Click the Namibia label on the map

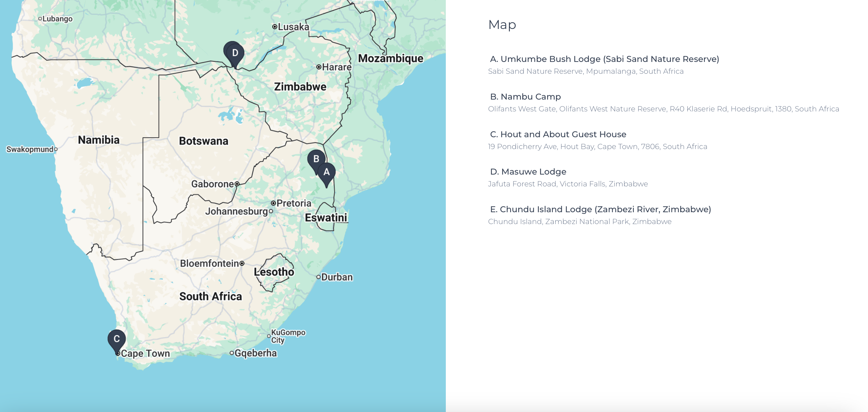pos(99,140)
